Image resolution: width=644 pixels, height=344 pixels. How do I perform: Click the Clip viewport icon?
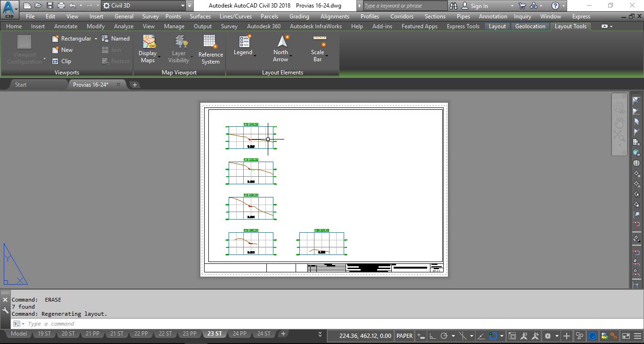[56, 61]
